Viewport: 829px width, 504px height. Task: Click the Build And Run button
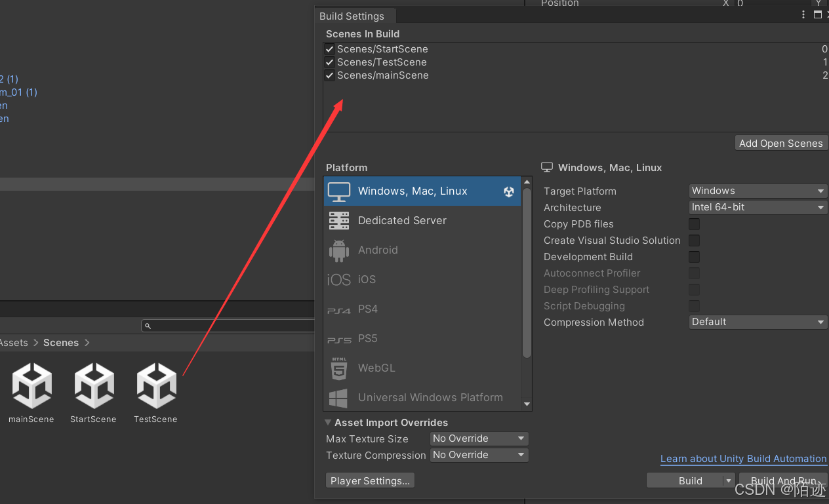[784, 480]
